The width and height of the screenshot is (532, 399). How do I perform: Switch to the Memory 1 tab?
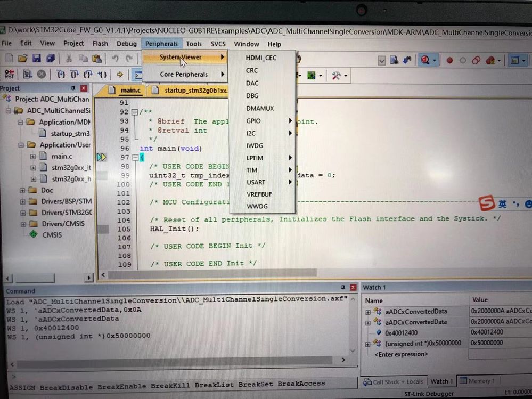click(478, 381)
